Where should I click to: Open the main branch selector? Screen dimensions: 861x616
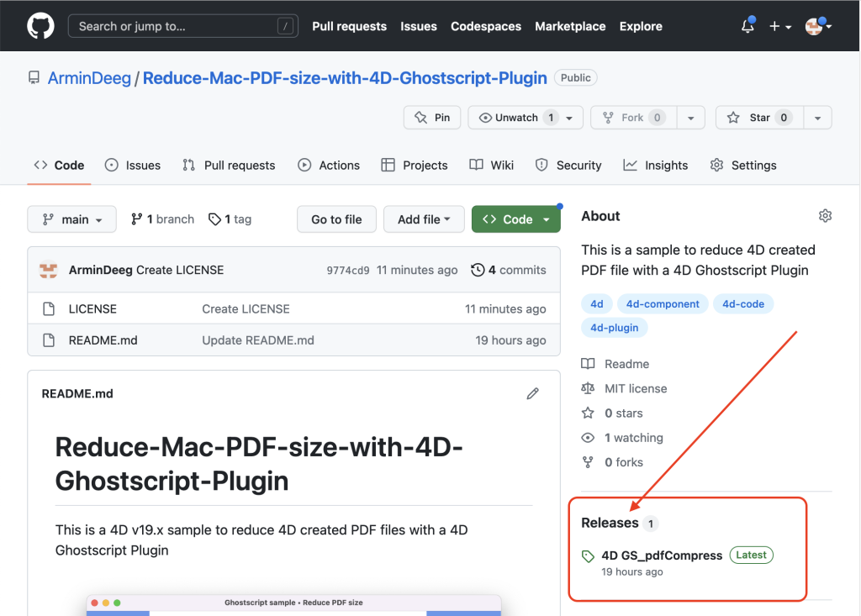pyautogui.click(x=72, y=219)
